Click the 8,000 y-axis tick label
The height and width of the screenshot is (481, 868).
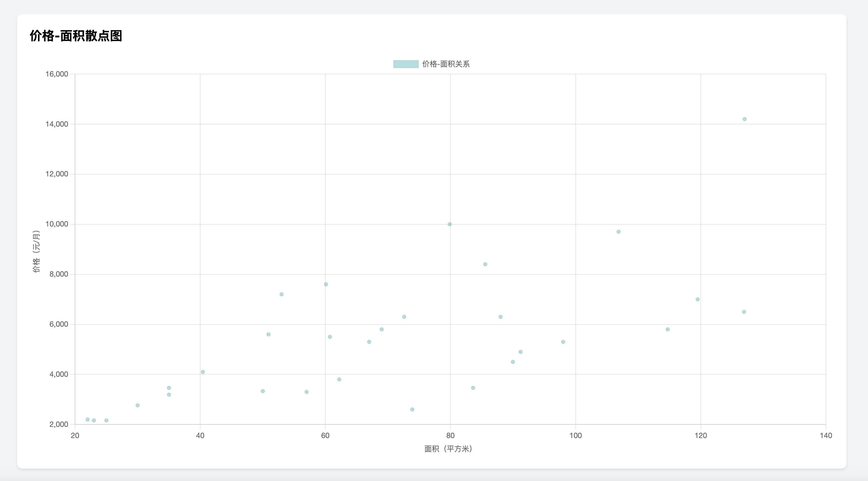pos(59,274)
